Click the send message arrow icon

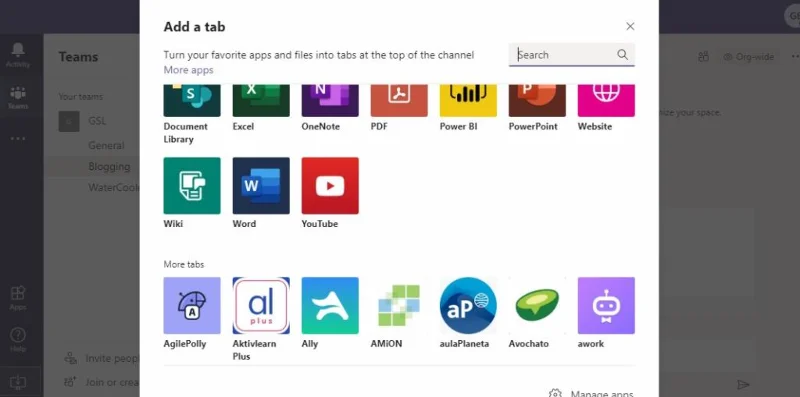(743, 384)
